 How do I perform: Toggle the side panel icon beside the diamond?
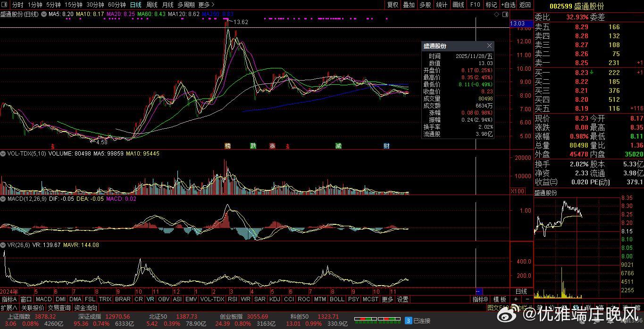coord(504,15)
